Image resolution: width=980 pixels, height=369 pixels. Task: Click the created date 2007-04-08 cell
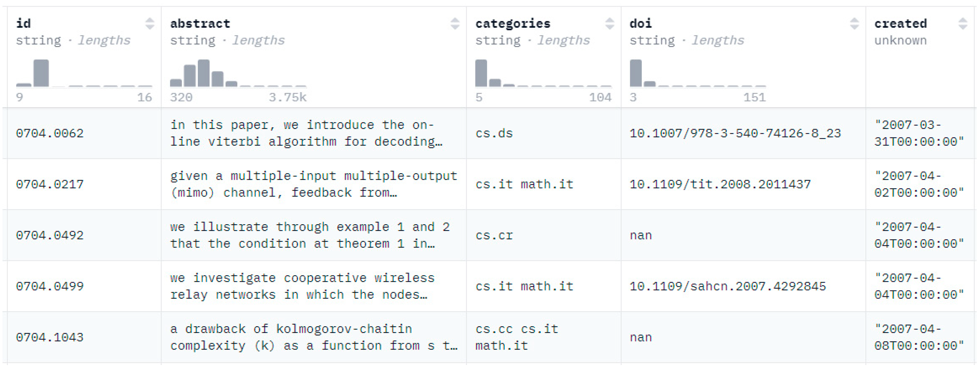(919, 337)
